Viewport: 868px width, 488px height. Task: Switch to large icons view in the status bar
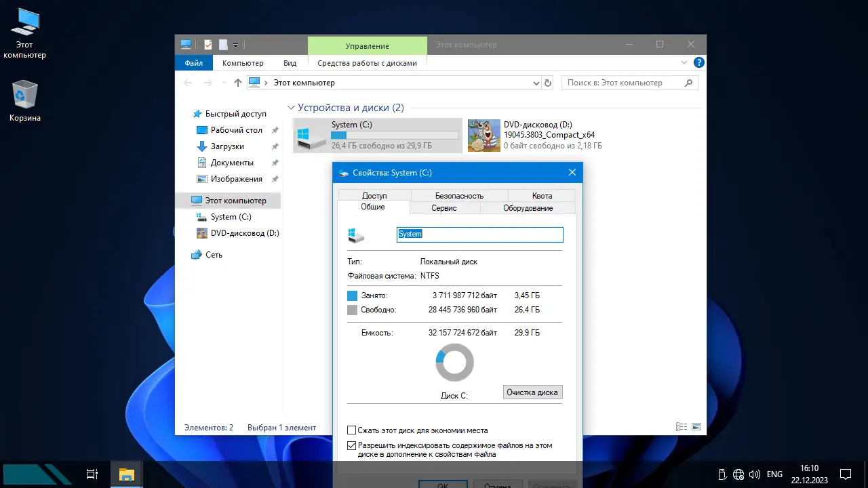click(x=696, y=427)
